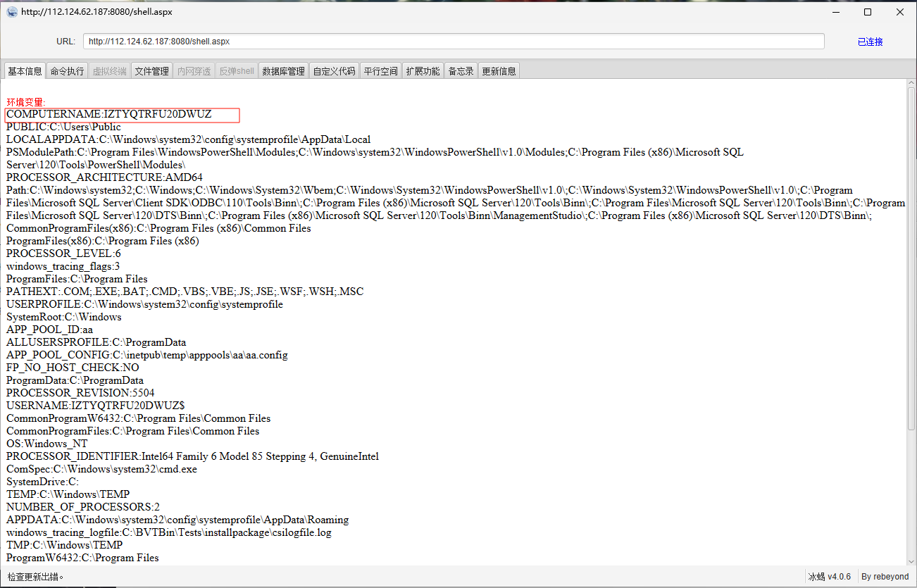Click the Behinder app icon in title bar
The height and width of the screenshot is (588, 917).
tap(12, 12)
